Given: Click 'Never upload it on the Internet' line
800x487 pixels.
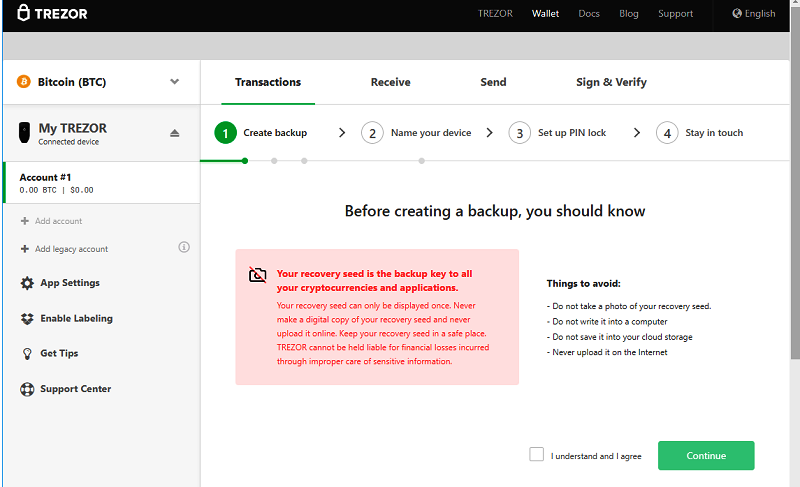Looking at the screenshot, I should [x=607, y=352].
